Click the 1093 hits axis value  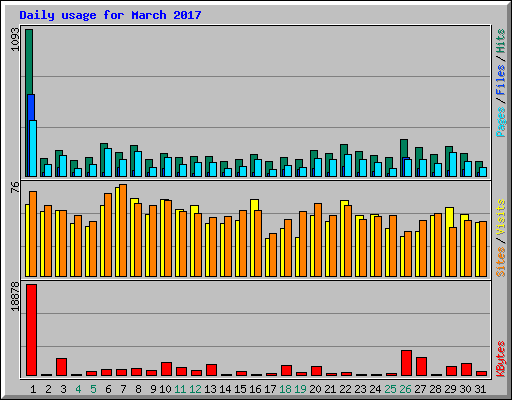pyautogui.click(x=15, y=40)
